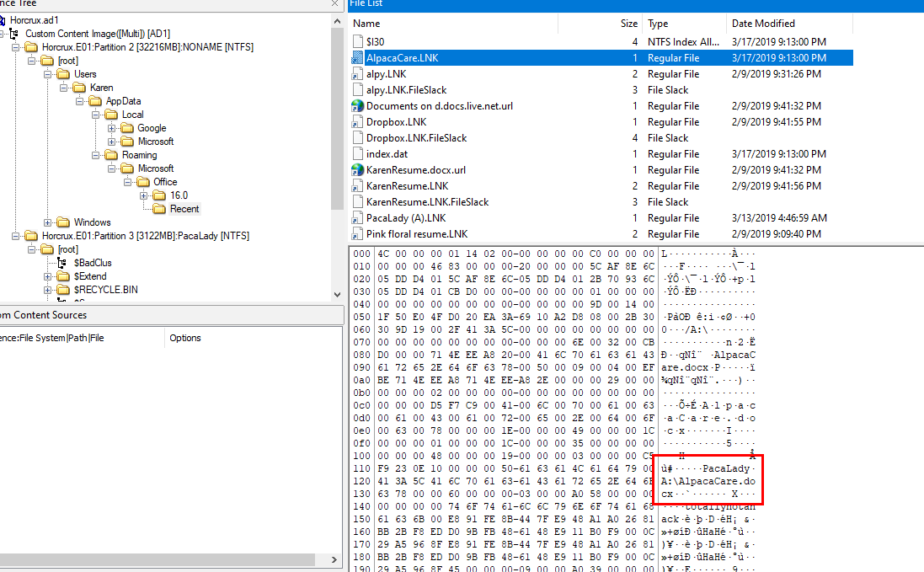Sort file list by Size column
This screenshot has width=924, height=572.
(x=600, y=24)
